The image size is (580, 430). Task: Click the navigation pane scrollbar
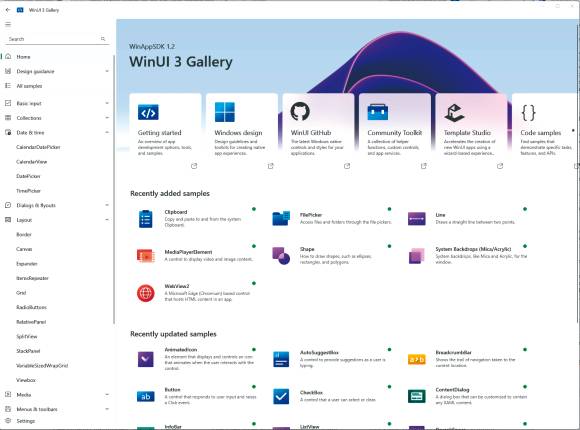114,189
